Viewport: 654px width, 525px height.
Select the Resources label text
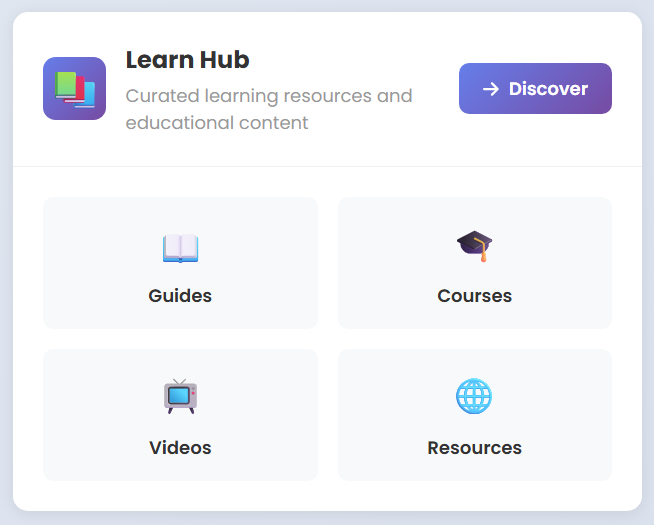coord(475,447)
